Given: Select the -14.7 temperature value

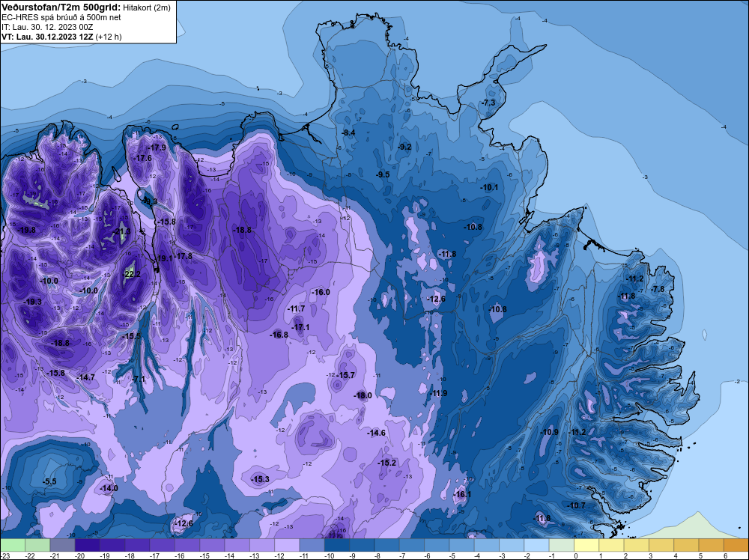Looking at the screenshot, I should pos(85,377).
